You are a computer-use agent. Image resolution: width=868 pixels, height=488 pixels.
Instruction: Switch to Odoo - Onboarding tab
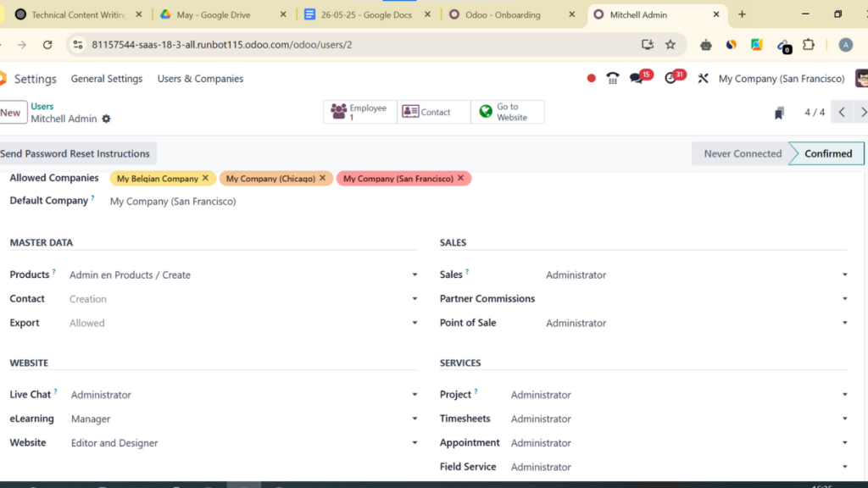click(509, 15)
